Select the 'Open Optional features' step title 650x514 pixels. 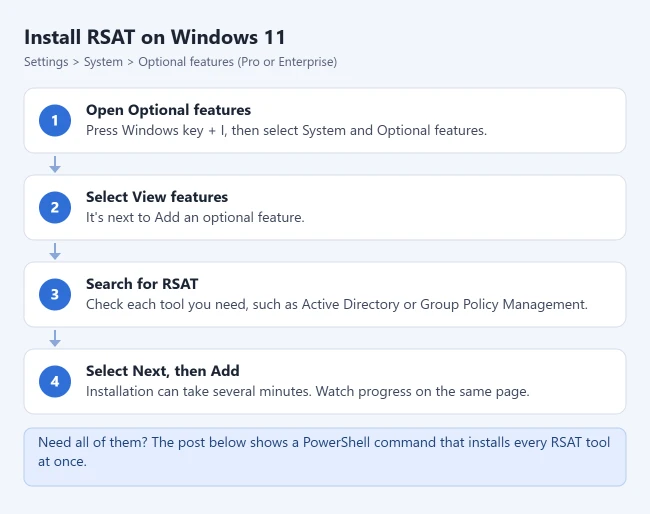pos(168,110)
